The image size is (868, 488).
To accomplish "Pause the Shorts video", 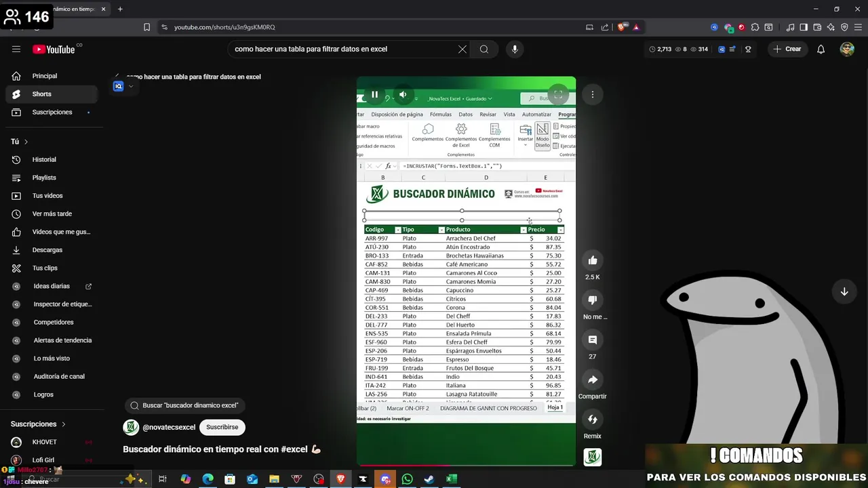I will coord(374,95).
